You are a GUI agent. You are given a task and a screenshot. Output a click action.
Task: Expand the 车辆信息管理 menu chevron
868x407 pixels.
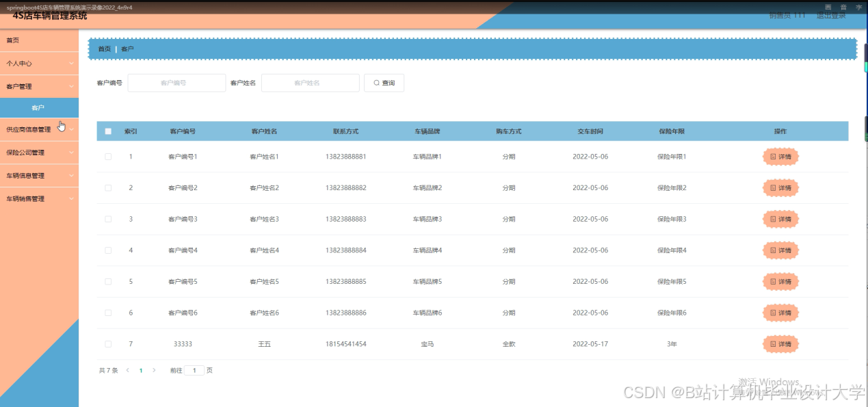[71, 176]
